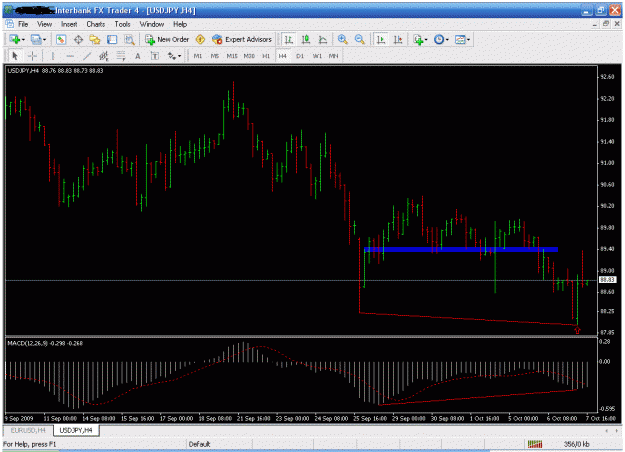Screen dimensions: 625x452
Task: Select the Vertical Line drawing tool
Action: [53, 56]
